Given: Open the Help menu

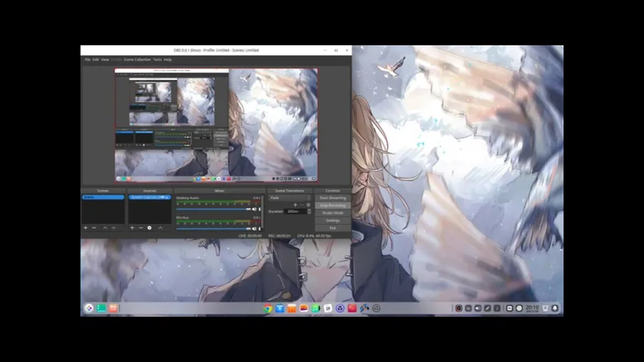Looking at the screenshot, I should 168,59.
